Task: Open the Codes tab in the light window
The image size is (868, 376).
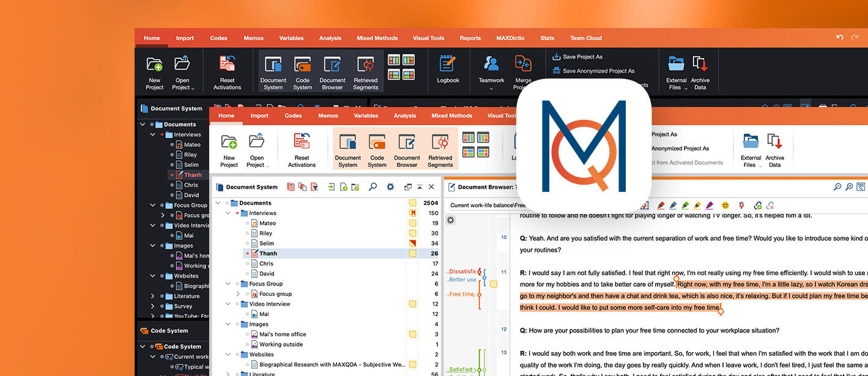Action: point(293,116)
